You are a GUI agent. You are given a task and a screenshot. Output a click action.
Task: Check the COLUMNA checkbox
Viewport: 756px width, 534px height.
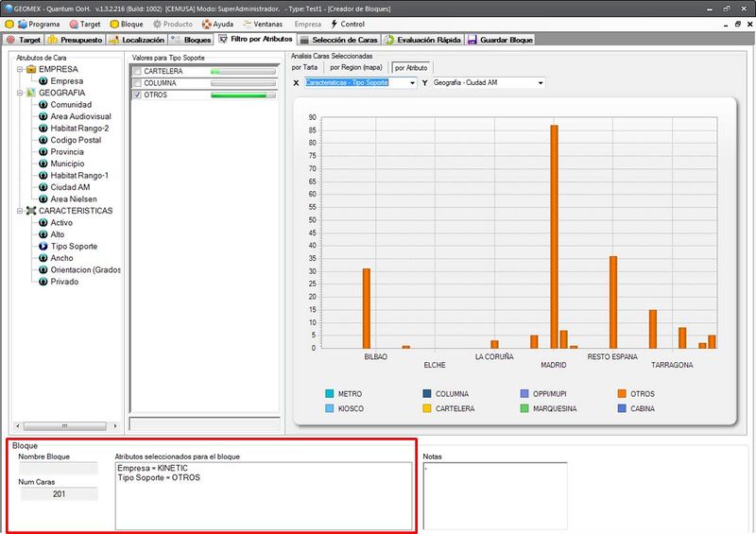138,83
